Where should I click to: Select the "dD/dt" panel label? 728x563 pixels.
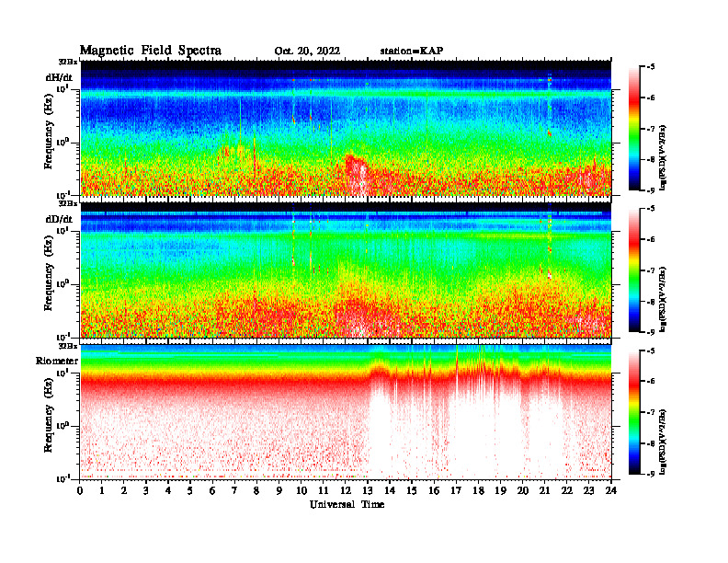pos(59,219)
